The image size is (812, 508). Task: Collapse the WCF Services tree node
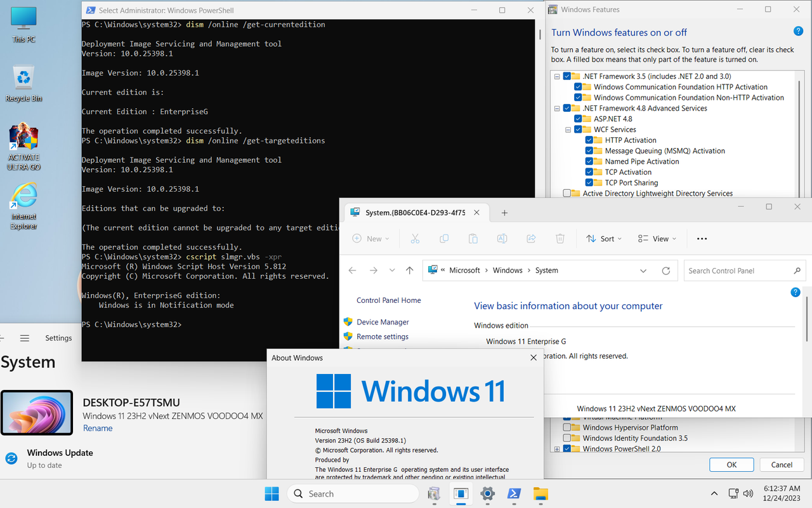coord(568,130)
